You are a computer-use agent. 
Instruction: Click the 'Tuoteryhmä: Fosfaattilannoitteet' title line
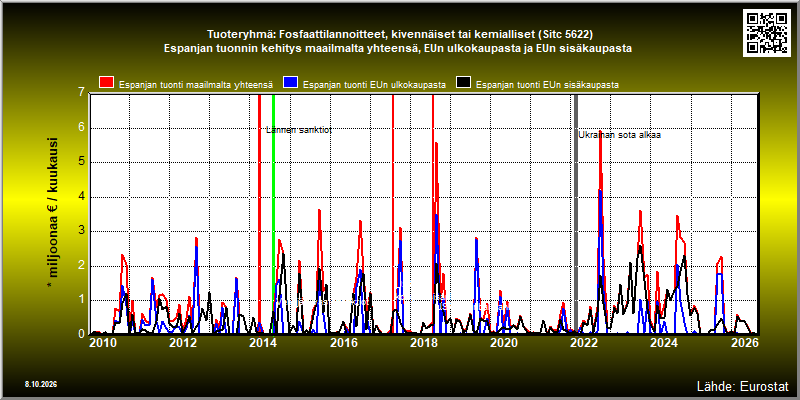399,35
